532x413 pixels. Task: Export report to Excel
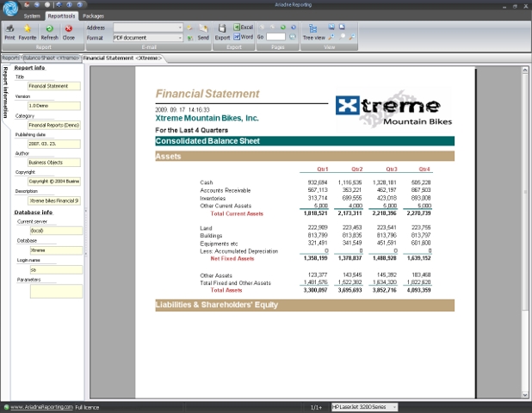(x=243, y=28)
